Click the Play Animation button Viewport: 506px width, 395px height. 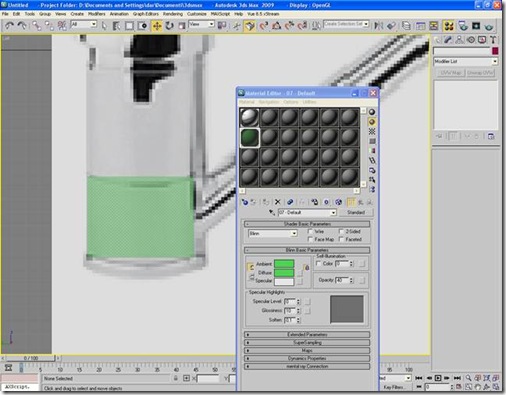tap(438, 378)
